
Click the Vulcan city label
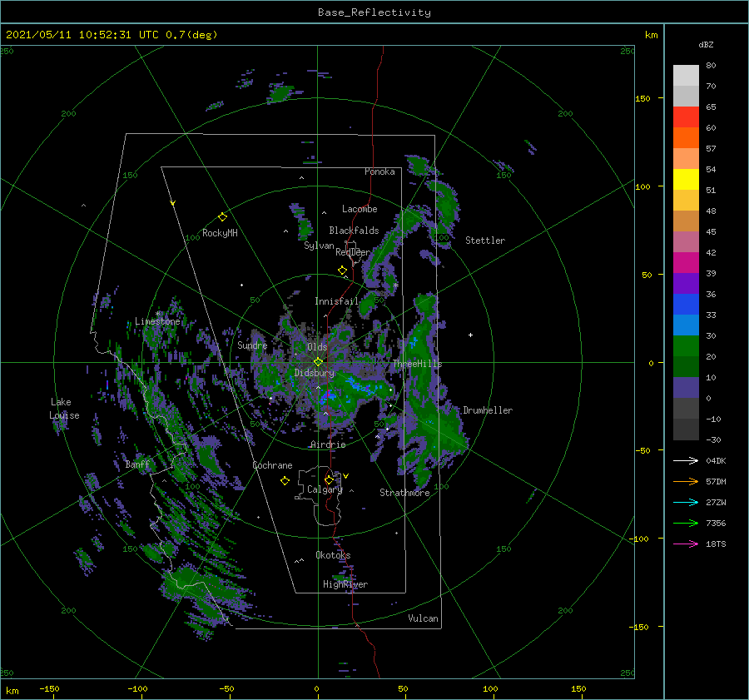click(x=424, y=618)
